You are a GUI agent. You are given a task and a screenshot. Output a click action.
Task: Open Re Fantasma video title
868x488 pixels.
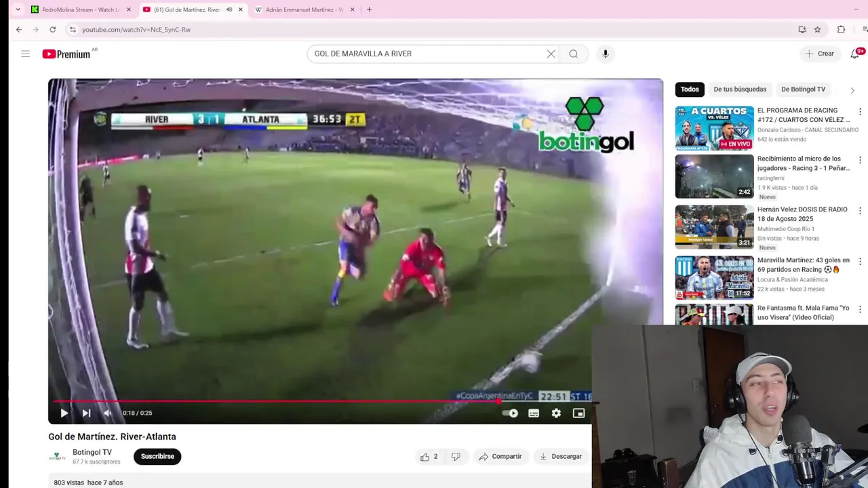click(x=804, y=312)
